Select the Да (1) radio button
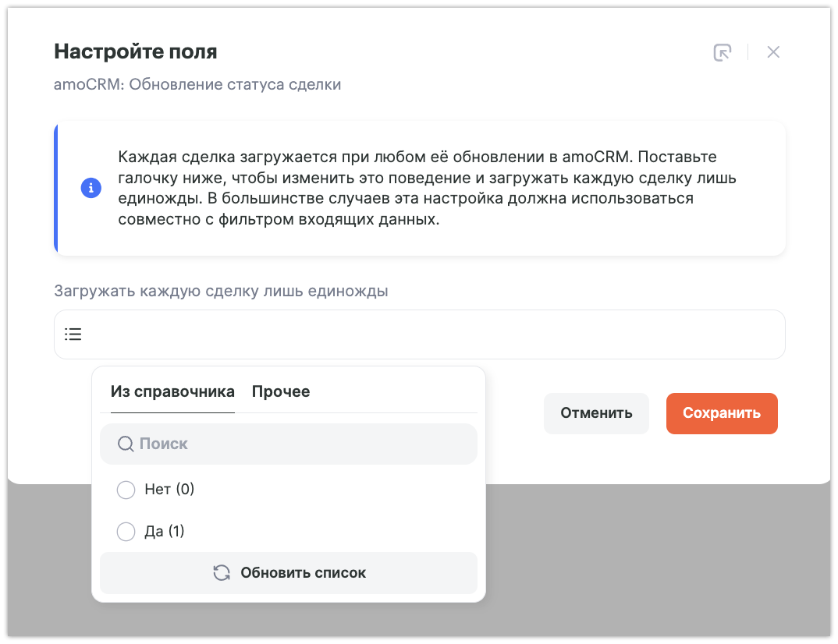 point(126,532)
